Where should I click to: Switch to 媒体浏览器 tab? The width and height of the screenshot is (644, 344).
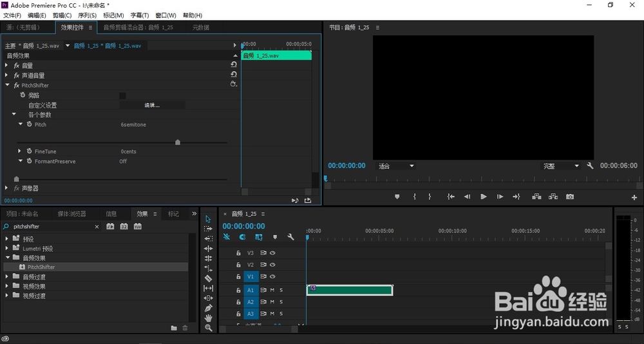(x=71, y=214)
